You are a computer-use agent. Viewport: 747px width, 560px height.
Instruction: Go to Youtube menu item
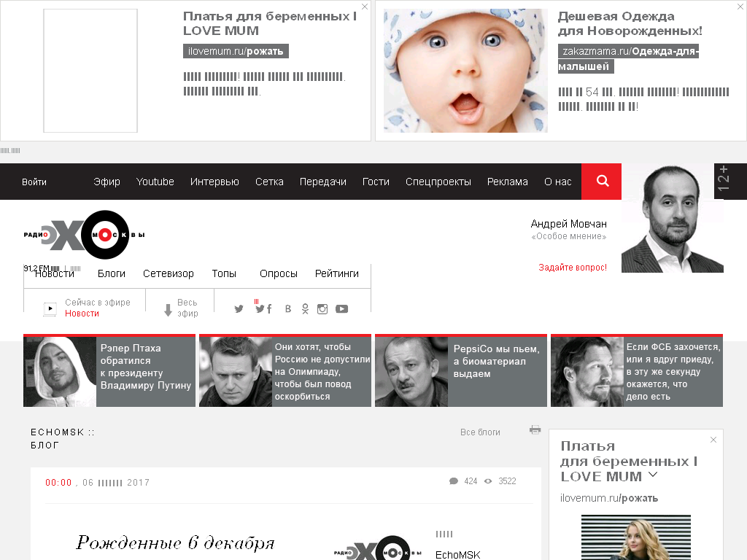click(155, 182)
